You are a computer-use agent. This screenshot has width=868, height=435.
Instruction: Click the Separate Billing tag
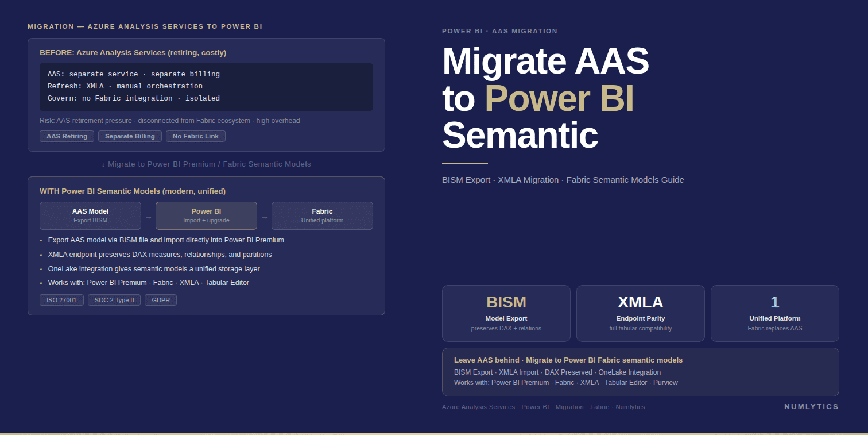pyautogui.click(x=130, y=136)
